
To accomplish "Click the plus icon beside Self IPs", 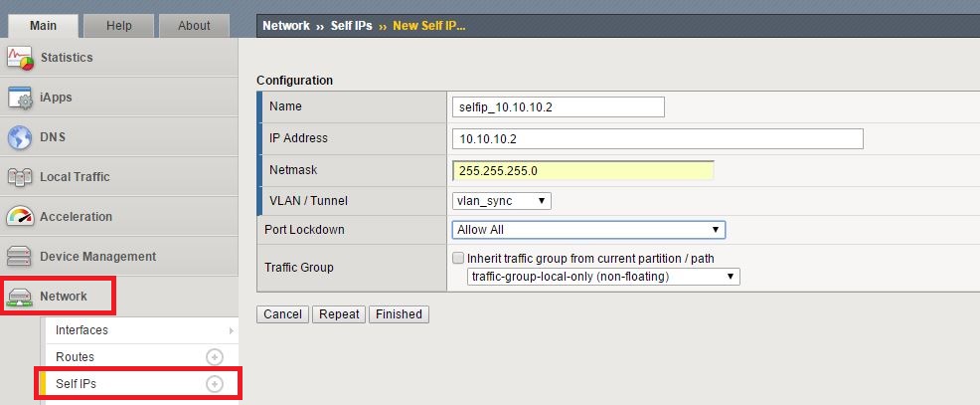I will 214,384.
